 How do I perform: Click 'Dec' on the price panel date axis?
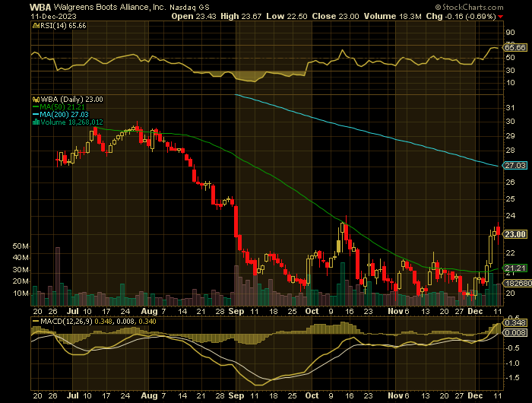coord(475,311)
